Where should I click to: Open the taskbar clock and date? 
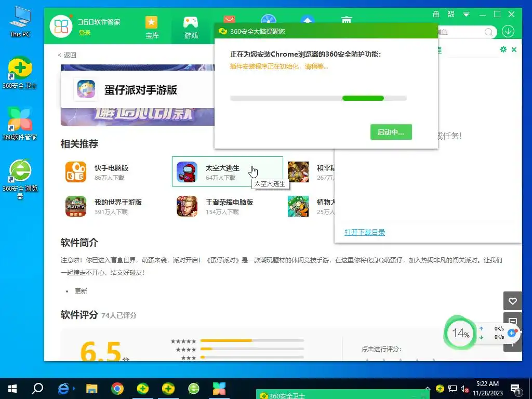[x=487, y=389]
